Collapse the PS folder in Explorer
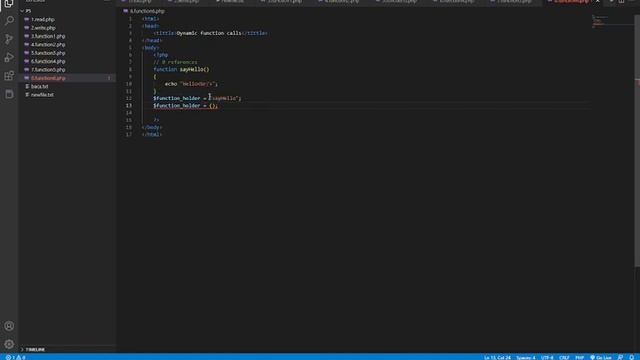Screen dimensions: 640x360 coord(26,11)
